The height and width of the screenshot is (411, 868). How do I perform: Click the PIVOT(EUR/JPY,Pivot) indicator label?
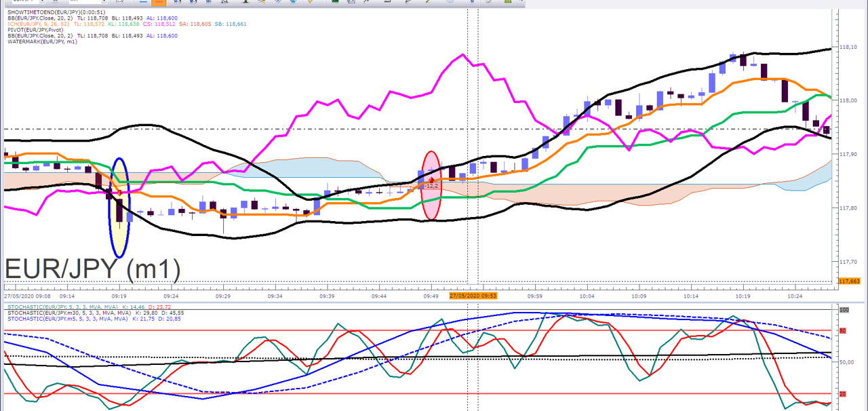click(x=35, y=30)
